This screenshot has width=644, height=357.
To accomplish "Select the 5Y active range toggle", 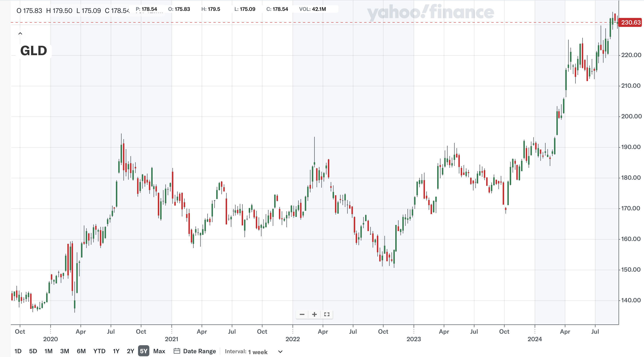I will coord(143,351).
